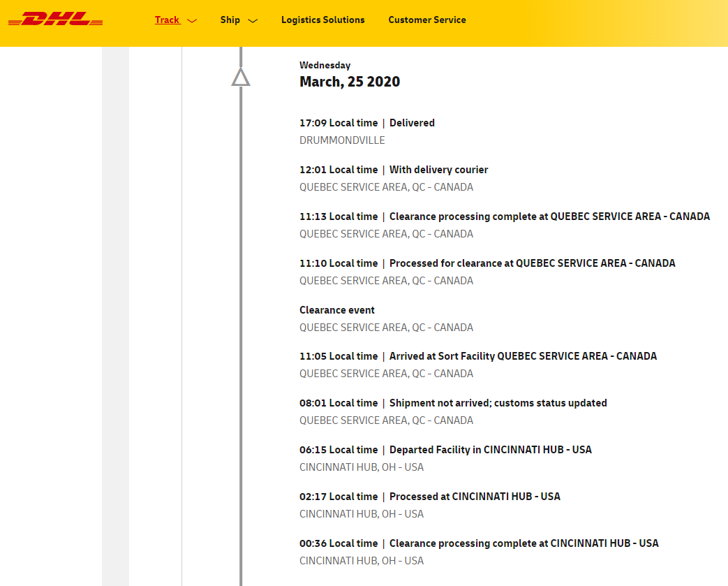Select the March, 25 2020 date heading
728x586 pixels.
pos(350,82)
